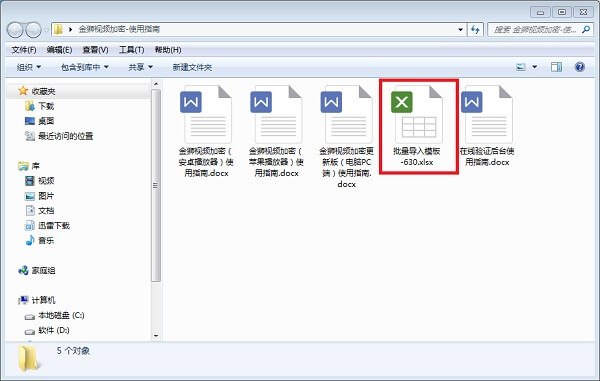Select 计算机 in the navigation pane
This screenshot has width=600, height=381.
click(x=43, y=300)
